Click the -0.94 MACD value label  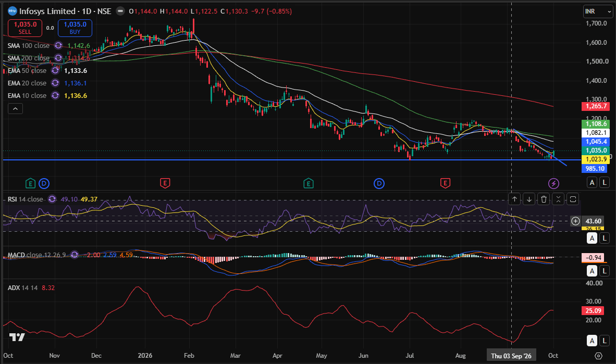[x=594, y=258]
